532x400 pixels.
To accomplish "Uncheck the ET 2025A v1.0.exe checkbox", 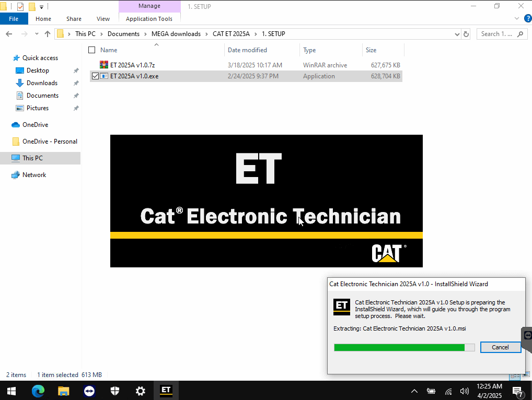I will (95, 76).
